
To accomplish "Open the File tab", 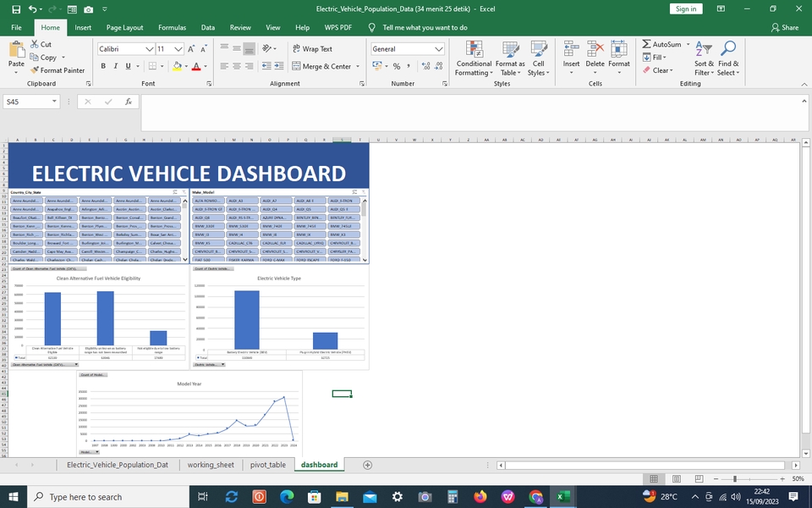I will pos(16,27).
